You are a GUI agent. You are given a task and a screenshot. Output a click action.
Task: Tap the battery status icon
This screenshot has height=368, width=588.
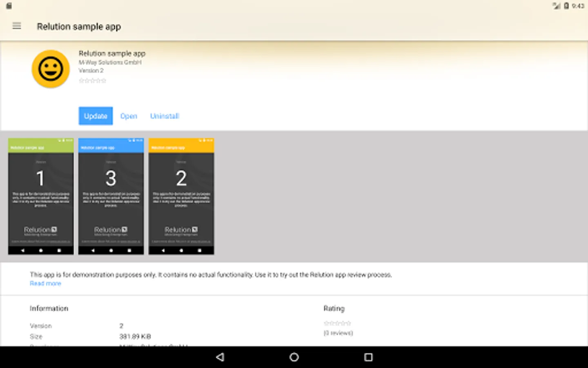[566, 6]
